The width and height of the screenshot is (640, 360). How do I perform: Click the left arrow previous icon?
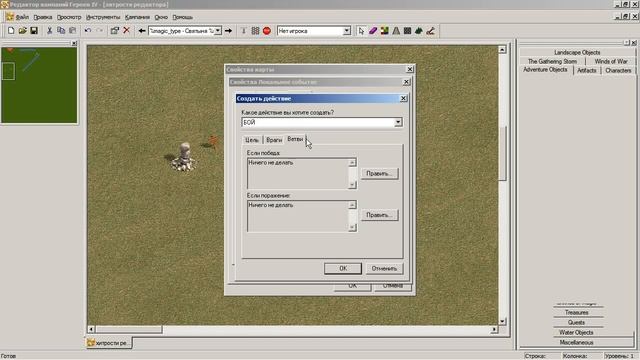pos(142,31)
